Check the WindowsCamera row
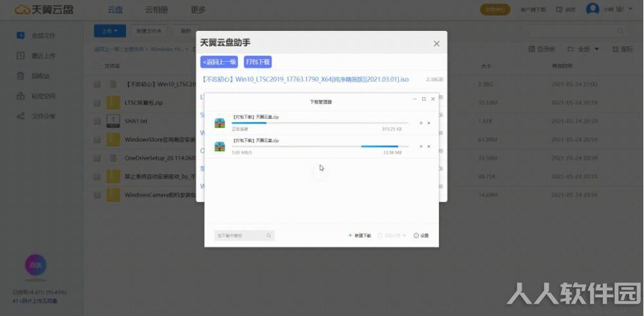Viewport: 644px width, 316px height. pyautogui.click(x=97, y=195)
